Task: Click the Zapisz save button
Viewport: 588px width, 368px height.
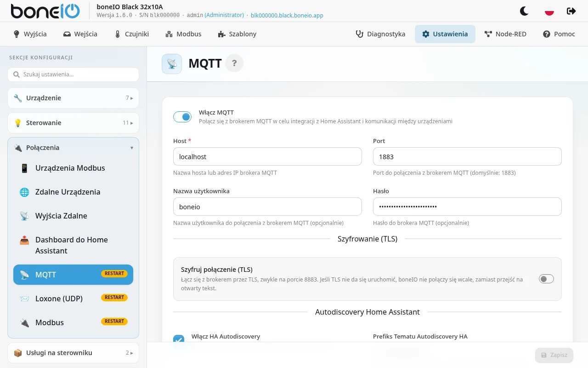Action: coord(554,355)
